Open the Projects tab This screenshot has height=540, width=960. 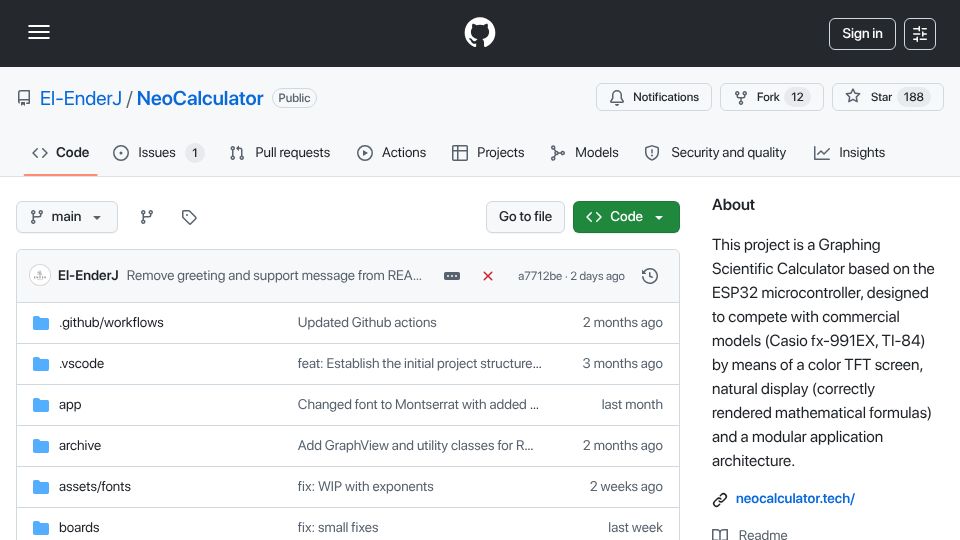[488, 152]
